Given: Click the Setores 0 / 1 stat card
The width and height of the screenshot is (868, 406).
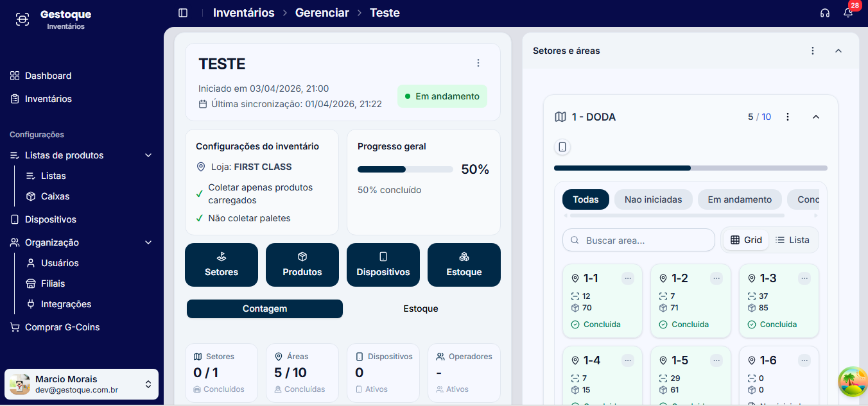Looking at the screenshot, I should tap(221, 373).
